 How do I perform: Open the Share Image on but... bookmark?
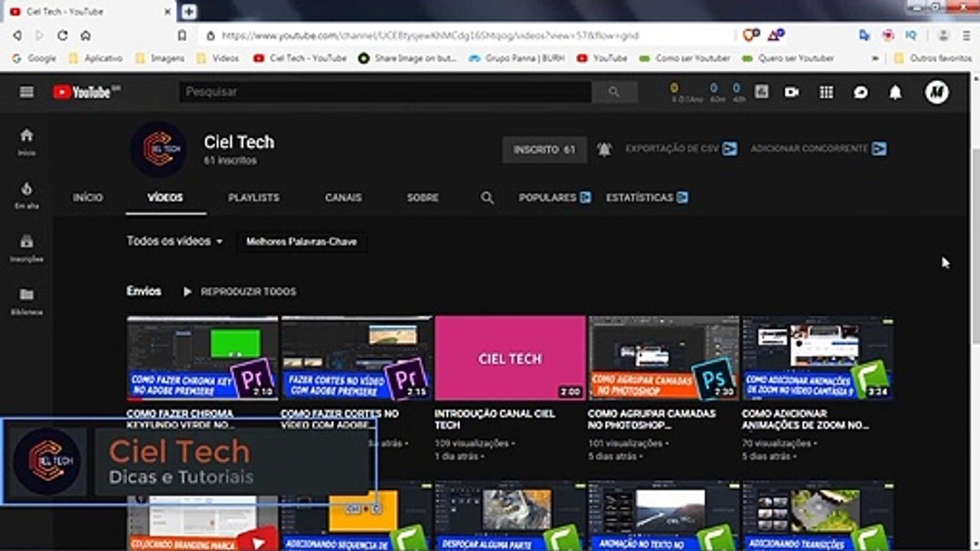point(407,58)
